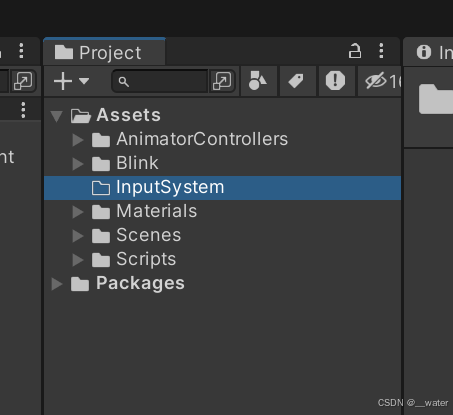Image resolution: width=453 pixels, height=415 pixels.
Task: Click the left panel's search window icon
Action: pyautogui.click(x=23, y=81)
